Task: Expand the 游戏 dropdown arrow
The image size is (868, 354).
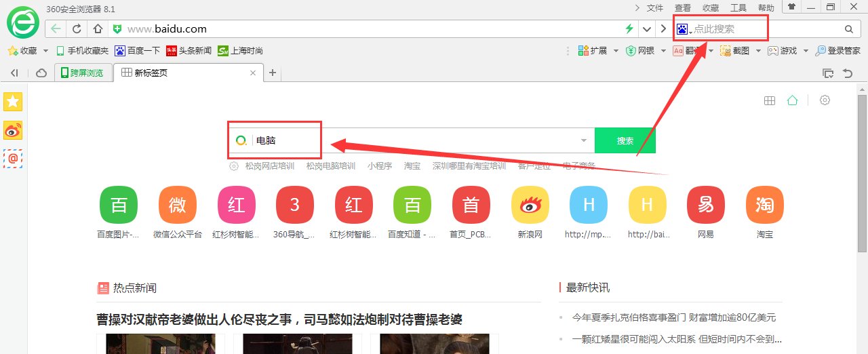Action: (806, 51)
